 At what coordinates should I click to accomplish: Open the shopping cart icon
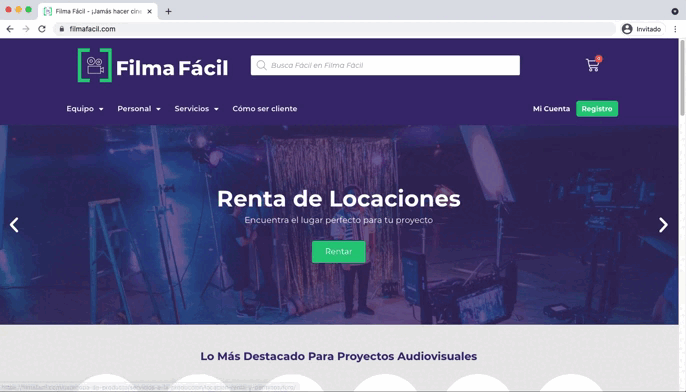click(x=593, y=65)
